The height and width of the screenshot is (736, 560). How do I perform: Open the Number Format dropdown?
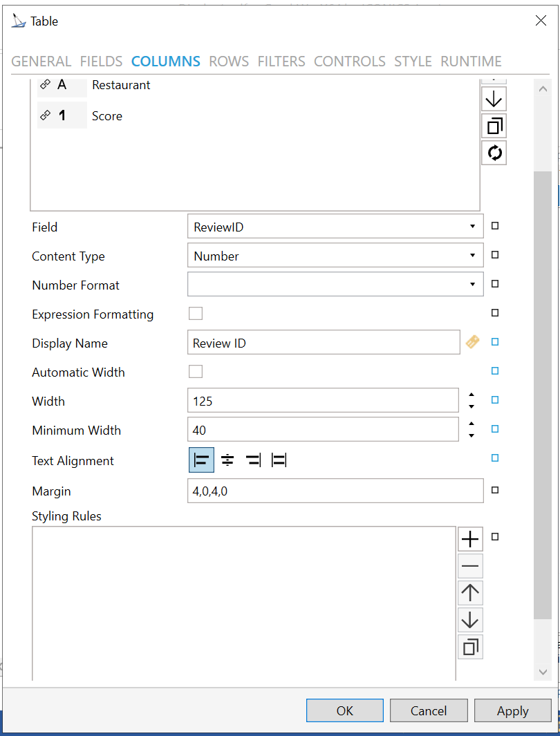point(335,284)
